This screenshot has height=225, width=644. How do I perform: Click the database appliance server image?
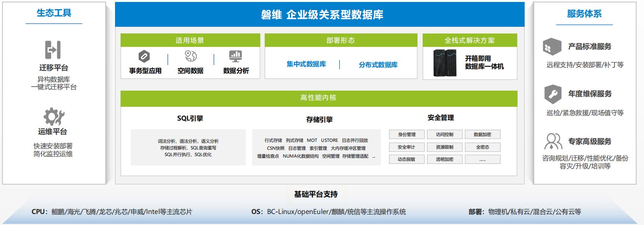pos(445,63)
